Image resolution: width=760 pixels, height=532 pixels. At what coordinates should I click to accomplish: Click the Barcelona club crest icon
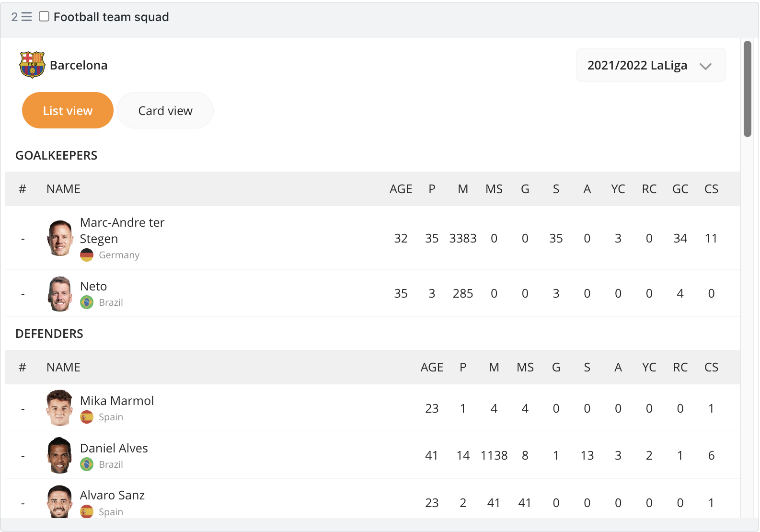[x=32, y=65]
